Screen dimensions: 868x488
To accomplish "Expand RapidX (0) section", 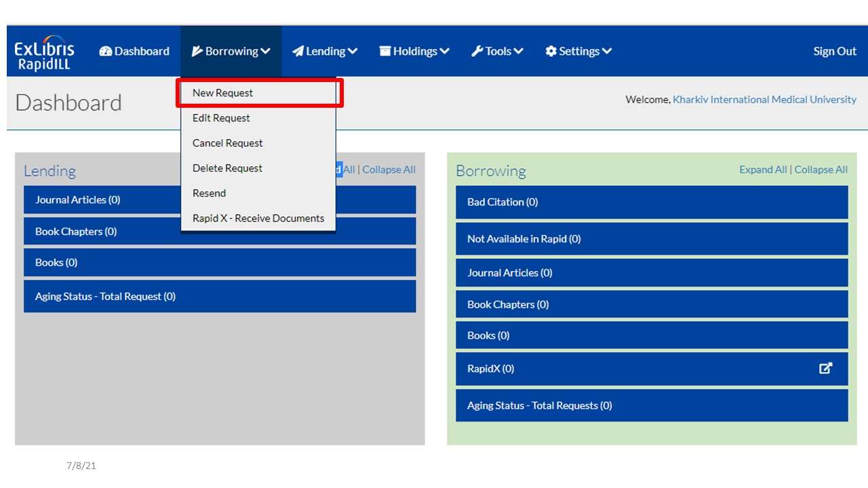I will [652, 369].
